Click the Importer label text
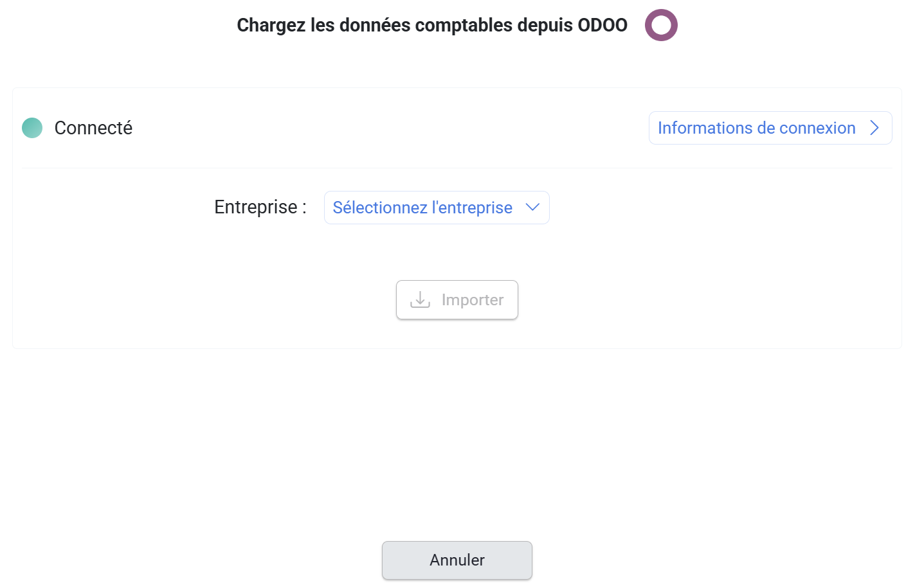Screen dimensions: 915x588 coord(472,299)
